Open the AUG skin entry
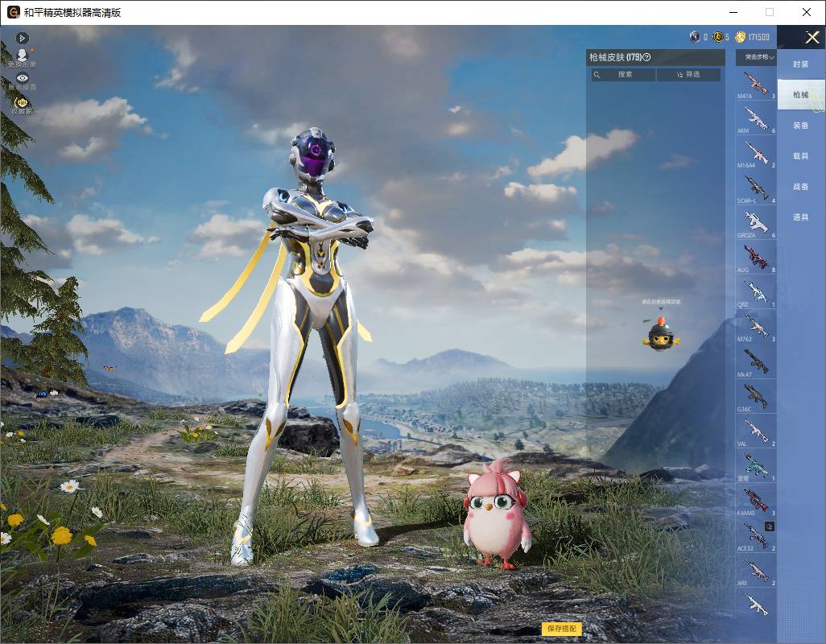 pyautogui.click(x=756, y=258)
